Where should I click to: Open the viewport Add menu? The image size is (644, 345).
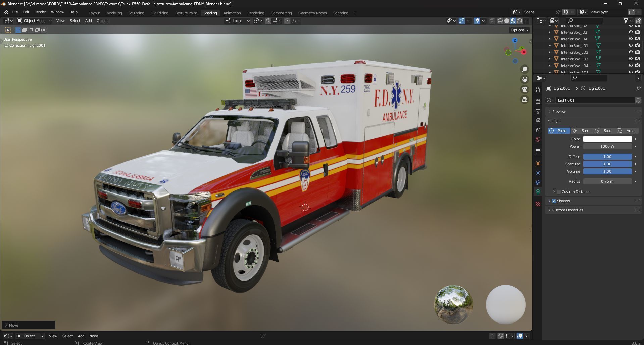(x=88, y=21)
